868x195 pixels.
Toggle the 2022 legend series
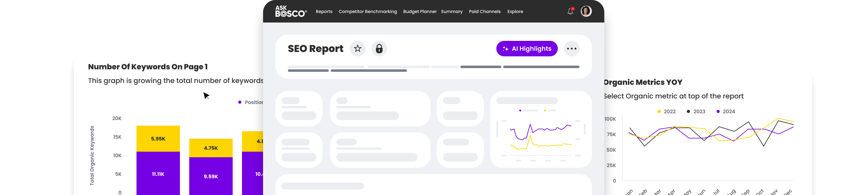pyautogui.click(x=666, y=112)
